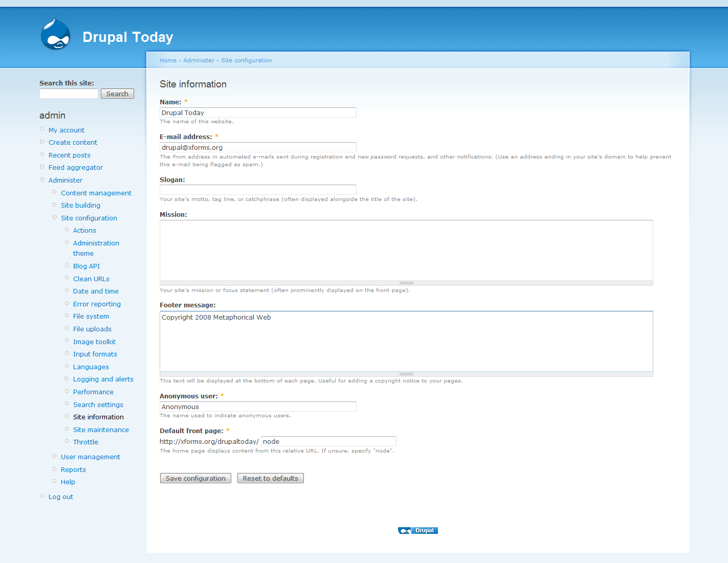Viewport: 728px width, 563px height.
Task: Click the Search button
Action: point(117,94)
